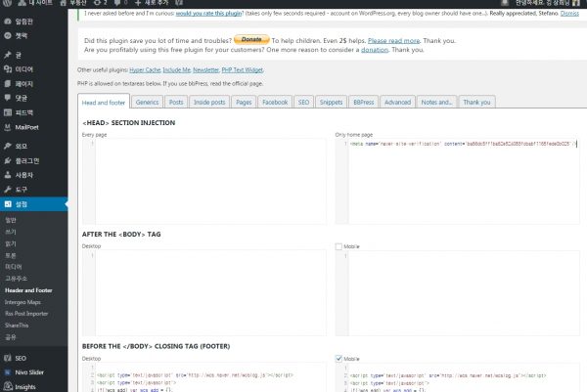
Task: Click the footer Desktop code editor
Action: [x=204, y=377]
